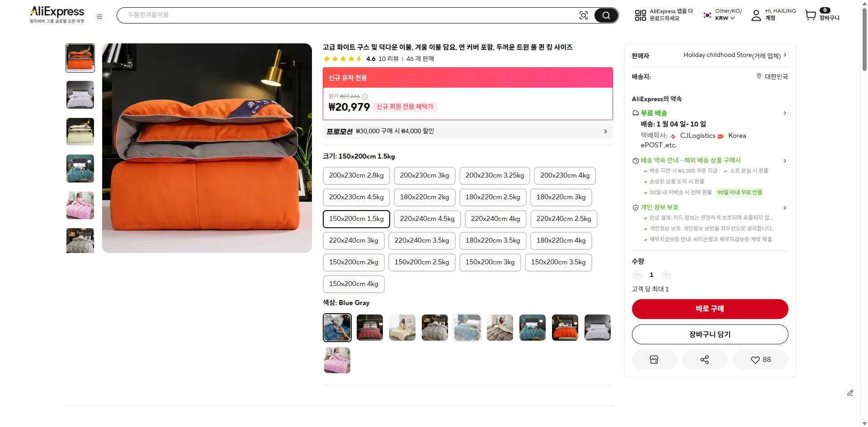
Task: Open the account profile icon
Action: (756, 15)
